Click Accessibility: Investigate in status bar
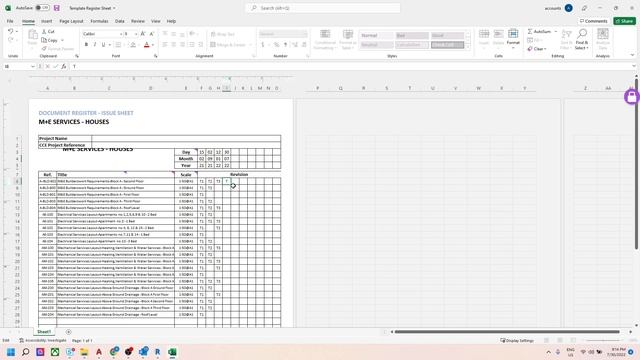The image size is (640, 360). point(43,340)
